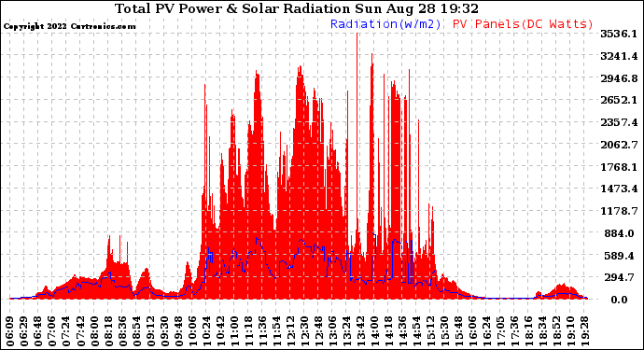Click the y-axis value 2946.8
The height and width of the screenshot is (350, 644).
(x=619, y=78)
